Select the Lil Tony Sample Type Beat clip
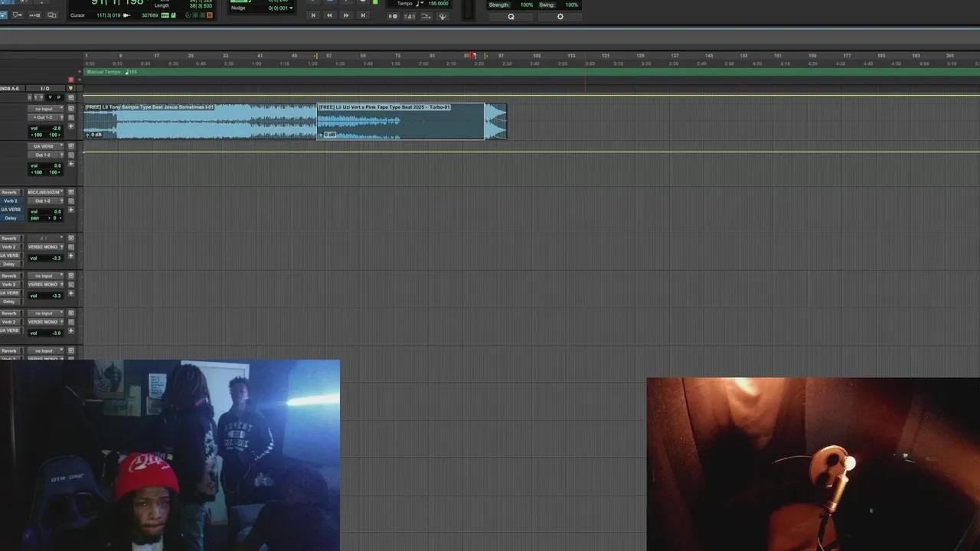The image size is (980, 551). [199, 121]
